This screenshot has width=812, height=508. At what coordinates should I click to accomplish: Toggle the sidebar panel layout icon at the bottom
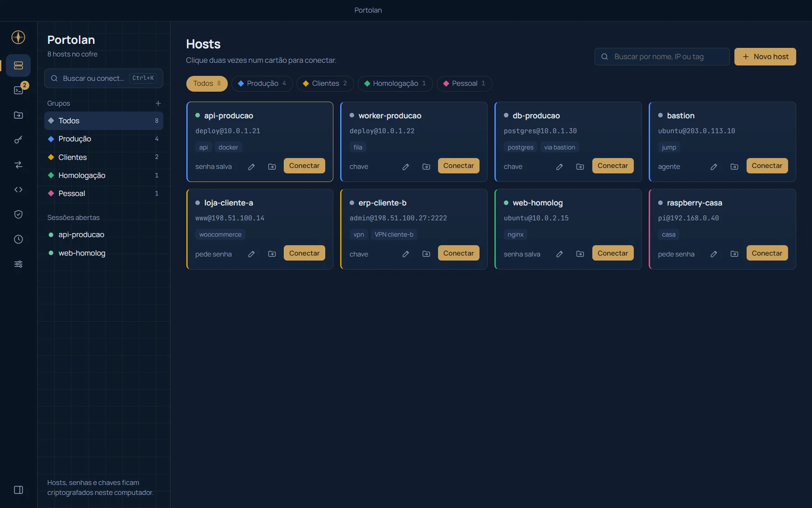(18, 490)
